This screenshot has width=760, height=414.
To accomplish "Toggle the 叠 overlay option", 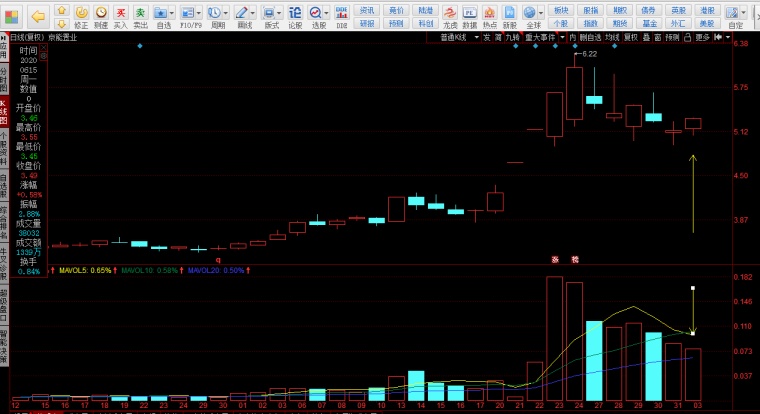I will click(646, 37).
